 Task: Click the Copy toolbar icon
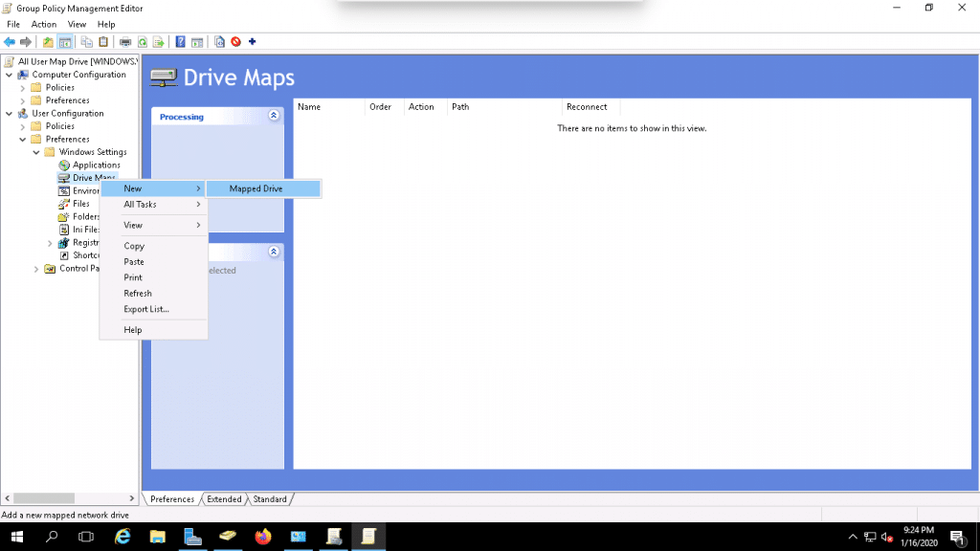point(87,42)
